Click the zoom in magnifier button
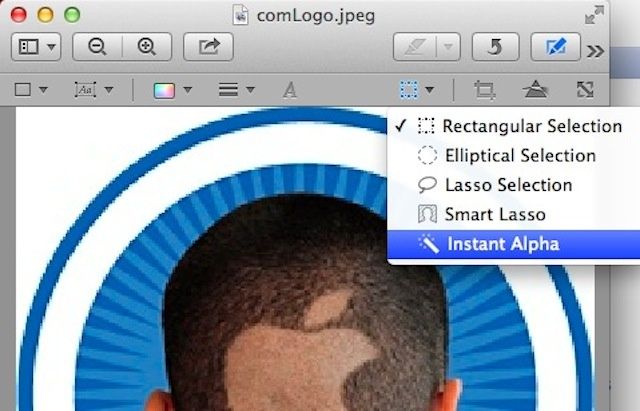 coord(147,47)
